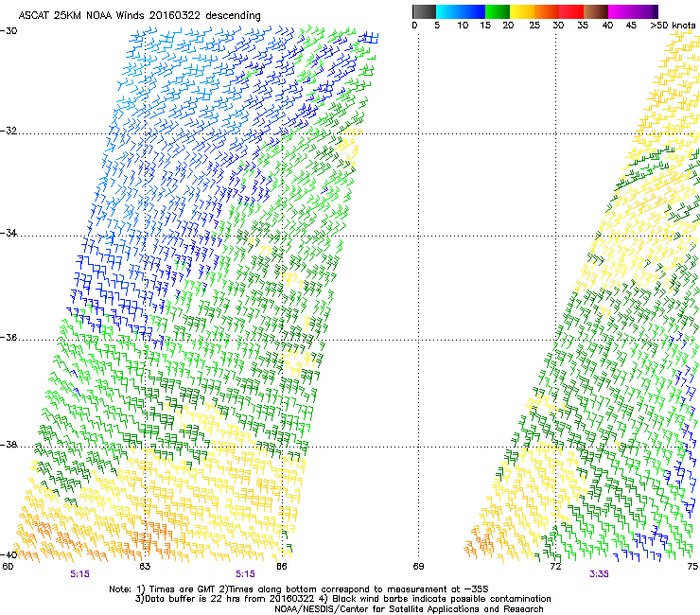This screenshot has height=615, width=700.
Task: Click the "72" longitude axis label
Action: tap(555, 567)
